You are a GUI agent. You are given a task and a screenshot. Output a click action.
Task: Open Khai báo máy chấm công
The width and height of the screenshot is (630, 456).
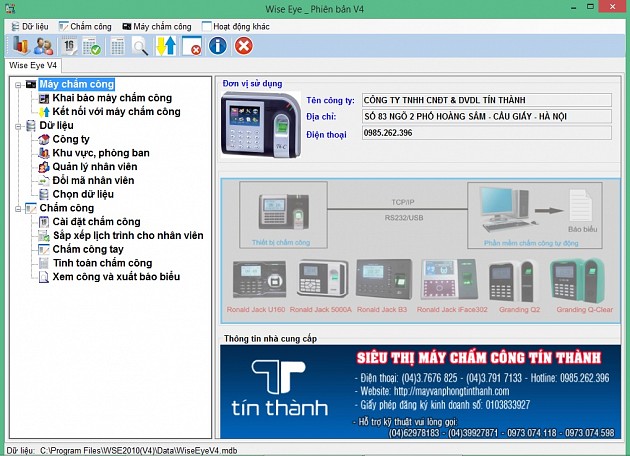(112, 98)
